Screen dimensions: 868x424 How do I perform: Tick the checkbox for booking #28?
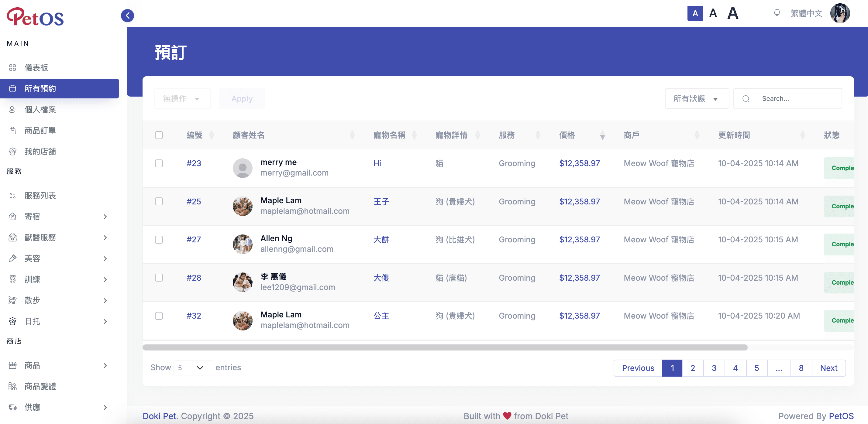(159, 278)
